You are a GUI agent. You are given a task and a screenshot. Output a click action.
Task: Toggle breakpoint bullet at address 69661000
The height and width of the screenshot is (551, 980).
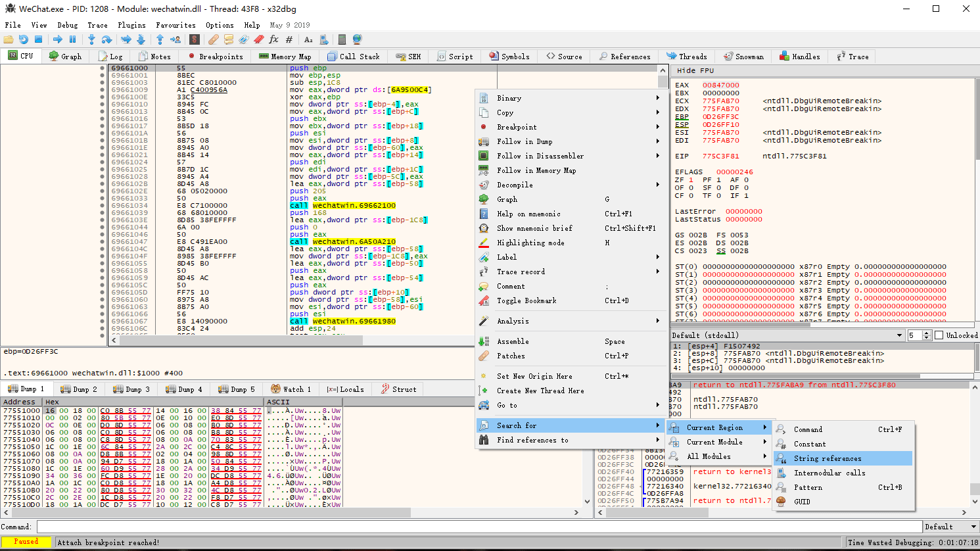(x=102, y=68)
